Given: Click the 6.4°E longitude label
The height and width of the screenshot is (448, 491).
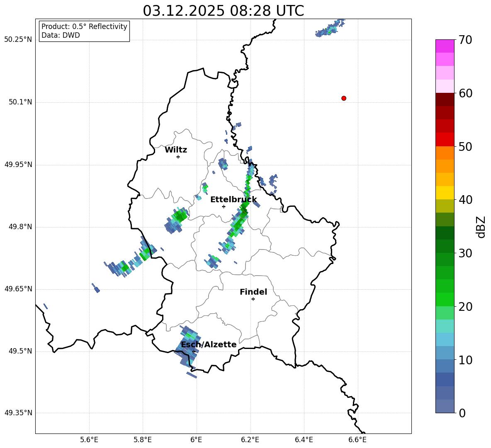Looking at the screenshot, I should 304,440.
